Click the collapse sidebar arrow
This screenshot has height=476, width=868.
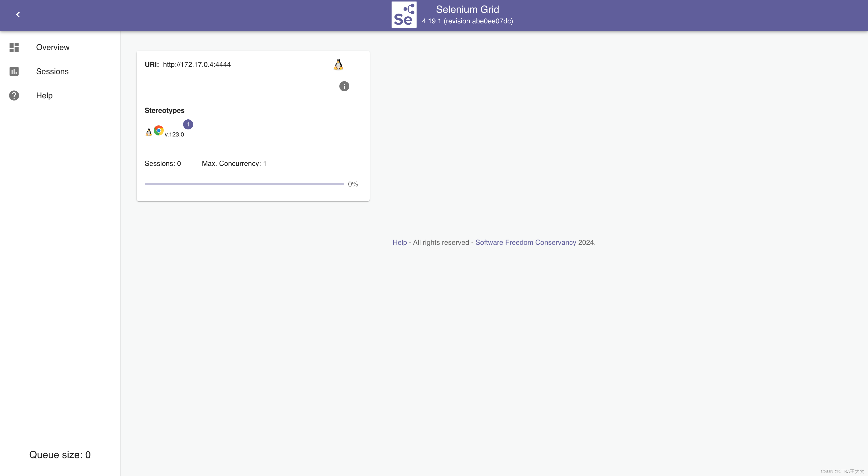pos(18,15)
